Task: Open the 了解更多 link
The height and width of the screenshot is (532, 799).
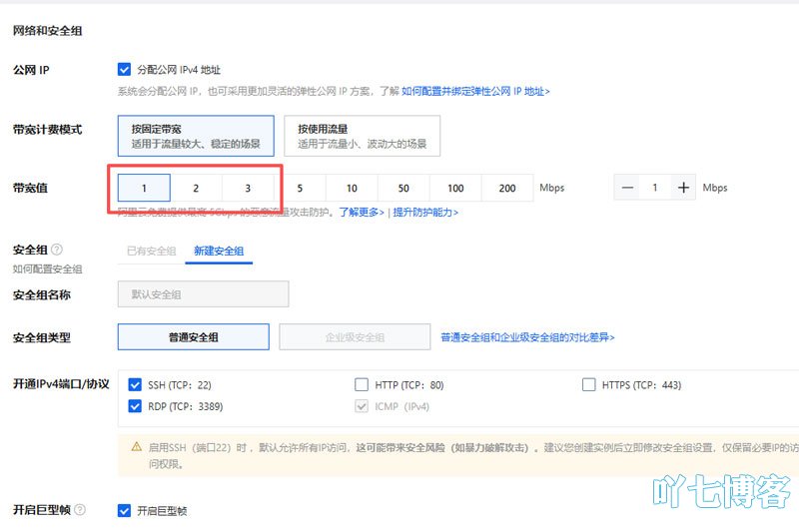Action: click(362, 213)
